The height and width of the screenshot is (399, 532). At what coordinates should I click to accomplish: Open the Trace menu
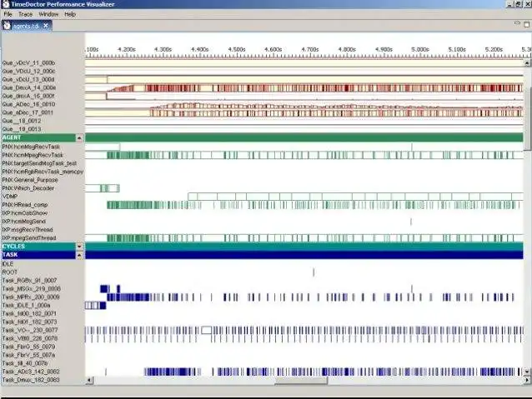coord(25,14)
